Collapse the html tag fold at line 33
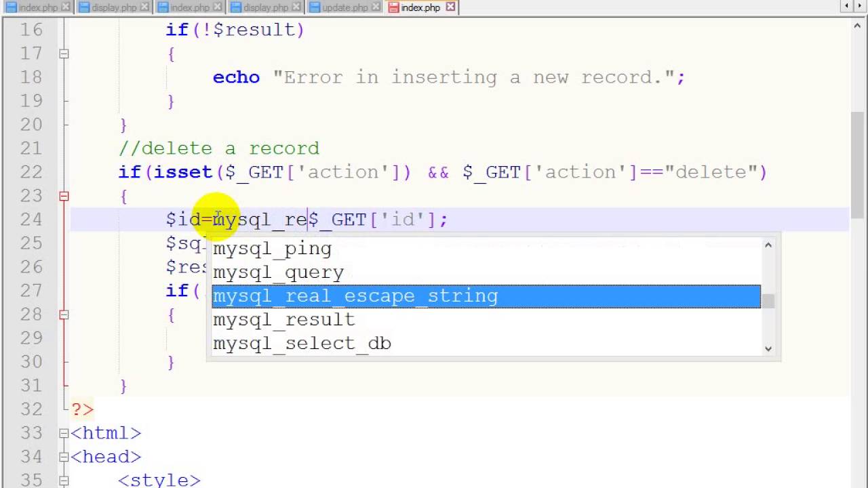 64,433
